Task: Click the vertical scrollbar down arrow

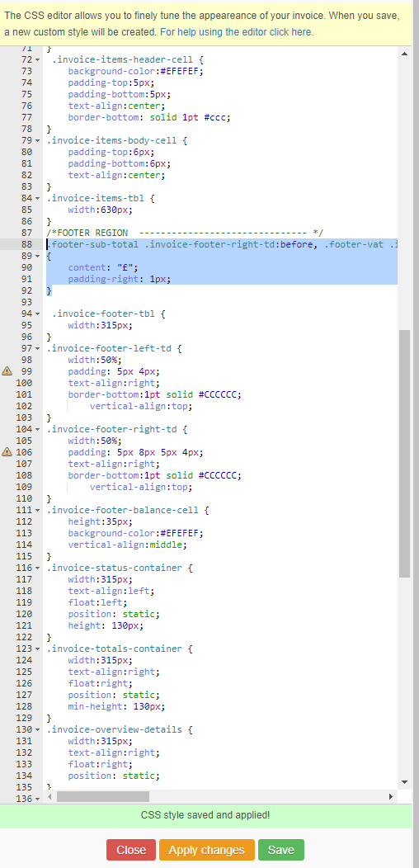Action: (404, 781)
